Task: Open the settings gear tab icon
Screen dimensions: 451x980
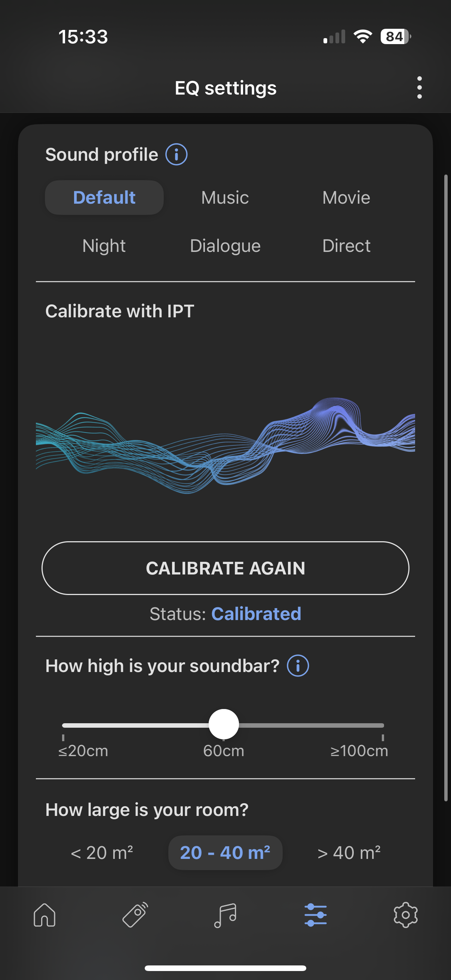Action: (x=405, y=915)
